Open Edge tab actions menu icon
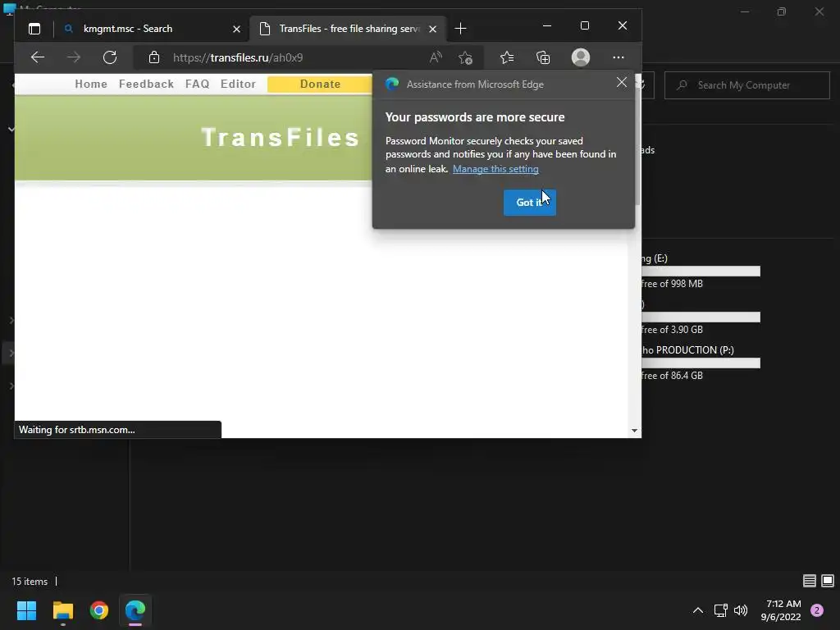Viewport: 840px width, 630px height. coord(34,29)
